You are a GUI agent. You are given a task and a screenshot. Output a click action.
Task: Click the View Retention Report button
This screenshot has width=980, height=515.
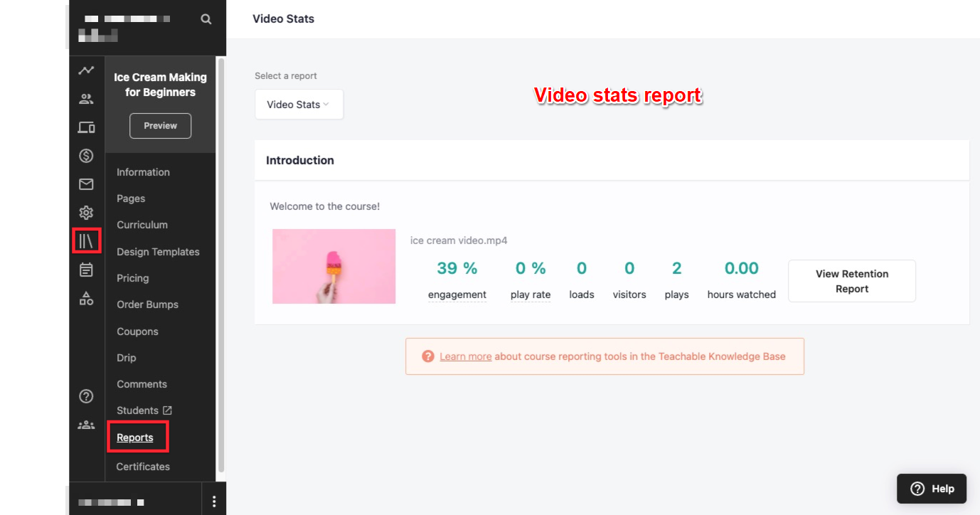tap(851, 280)
